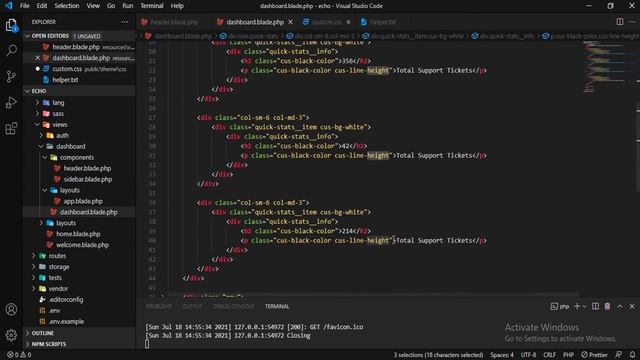Switch to the custom.css tab

click(x=327, y=22)
